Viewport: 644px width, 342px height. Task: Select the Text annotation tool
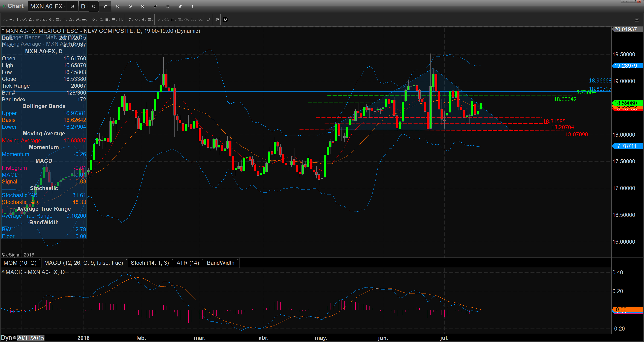130,20
